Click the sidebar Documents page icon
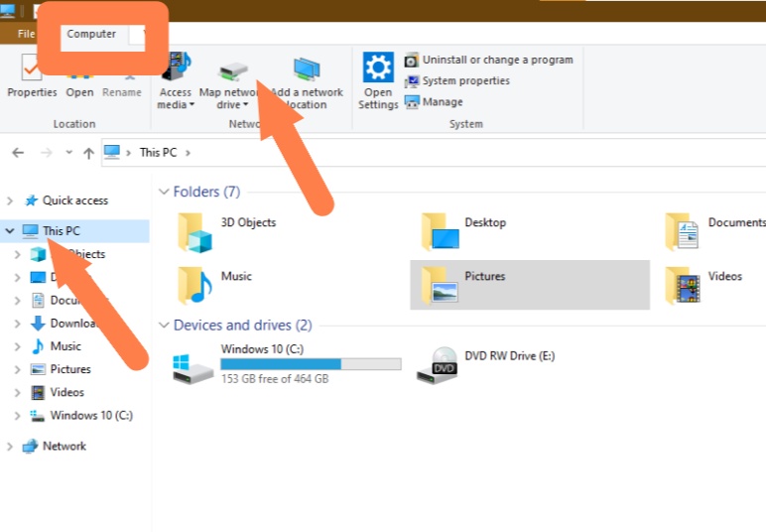Viewport: 766px width, 532px height. coord(38,301)
